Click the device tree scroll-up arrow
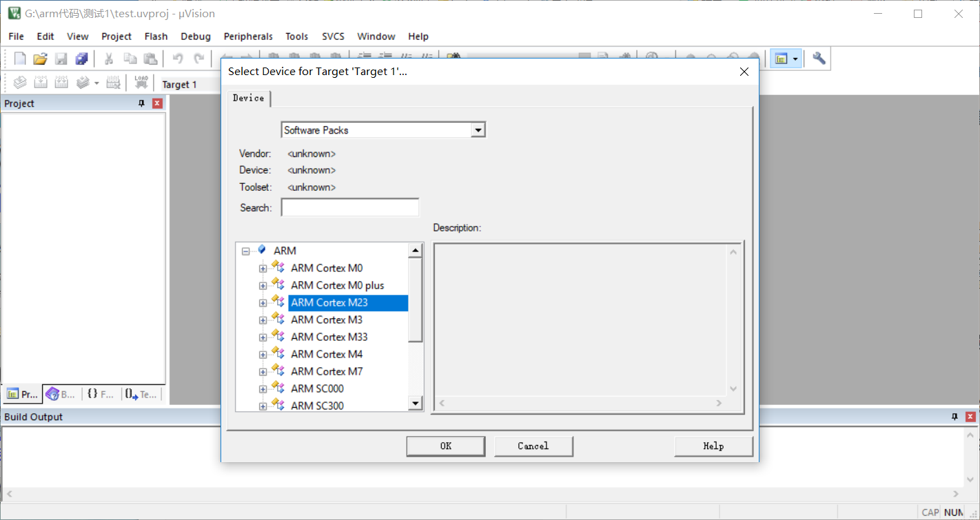The width and height of the screenshot is (980, 520). (416, 251)
